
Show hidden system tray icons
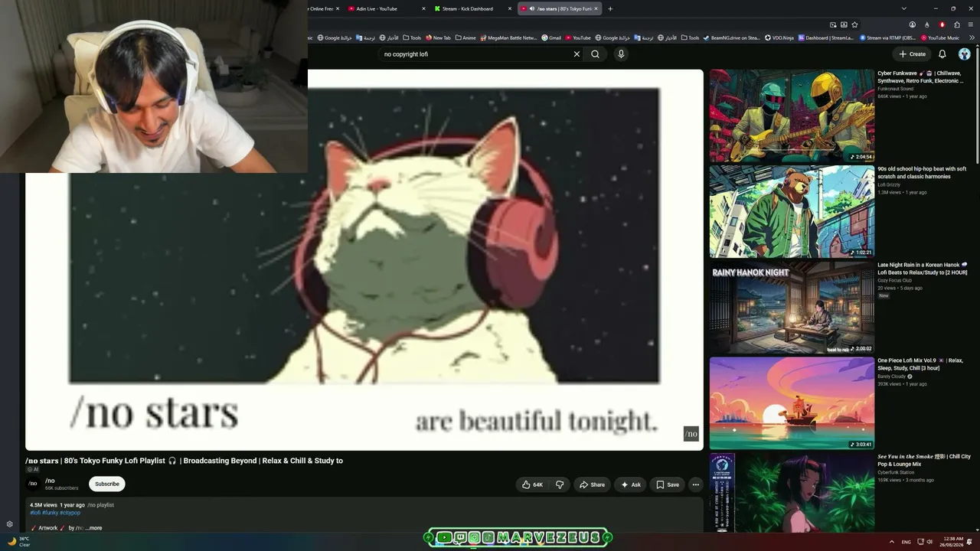(891, 542)
